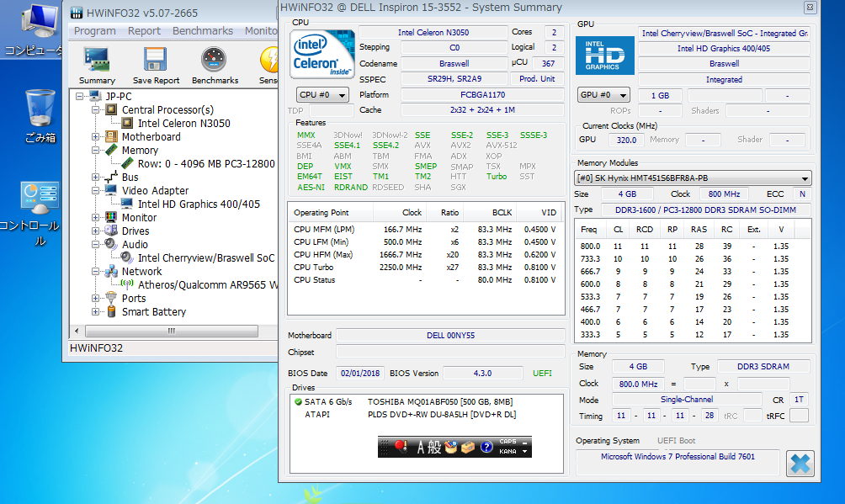Open the IME help question mark icon
The width and height of the screenshot is (845, 504).
point(486,447)
